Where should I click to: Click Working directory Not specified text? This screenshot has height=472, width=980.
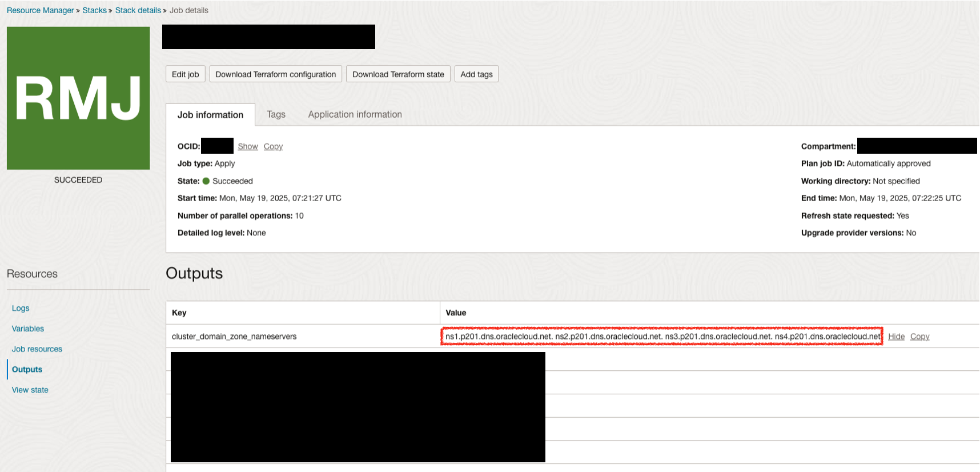[x=897, y=181]
